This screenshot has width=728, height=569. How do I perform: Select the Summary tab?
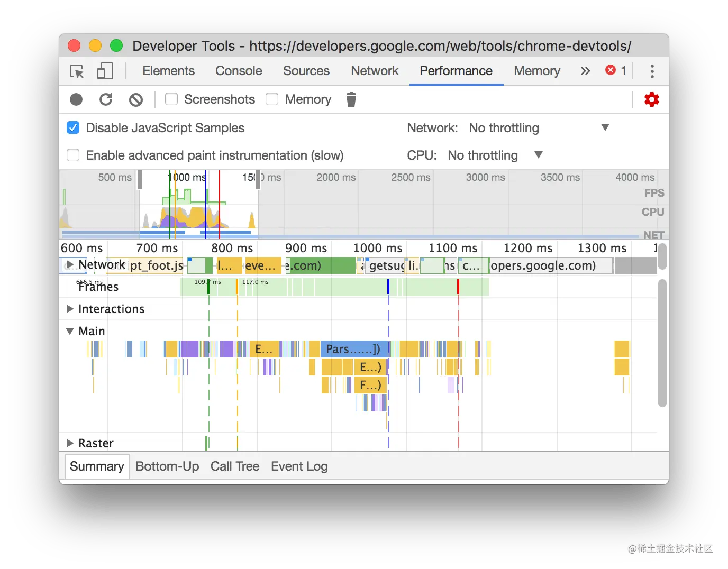(x=97, y=466)
